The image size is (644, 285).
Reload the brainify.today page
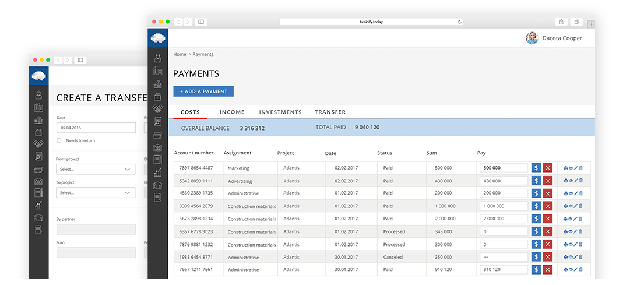(459, 22)
